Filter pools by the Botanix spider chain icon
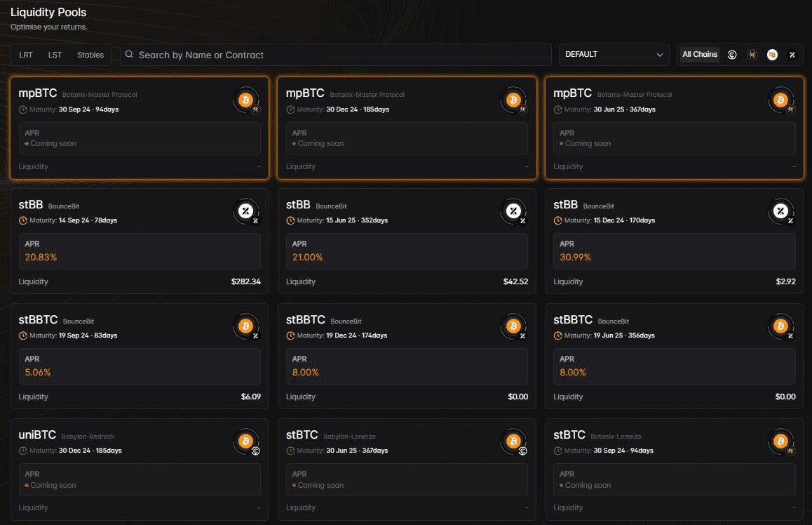The image size is (812, 525). [x=752, y=55]
